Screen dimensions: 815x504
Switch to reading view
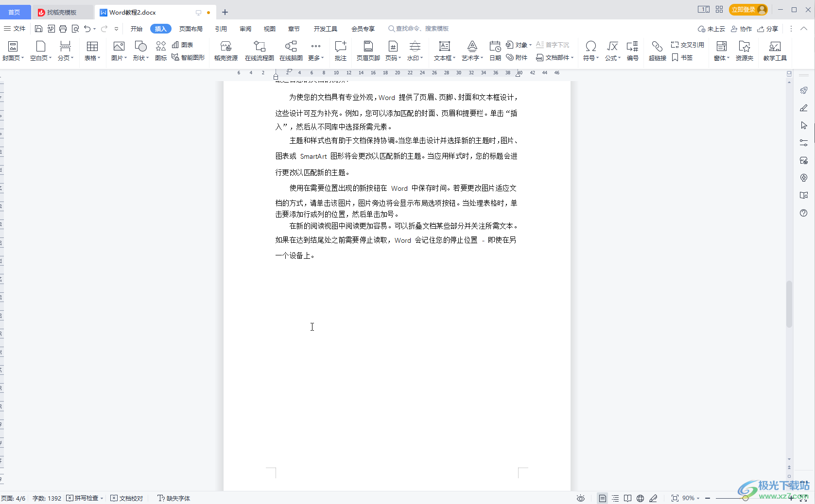628,498
